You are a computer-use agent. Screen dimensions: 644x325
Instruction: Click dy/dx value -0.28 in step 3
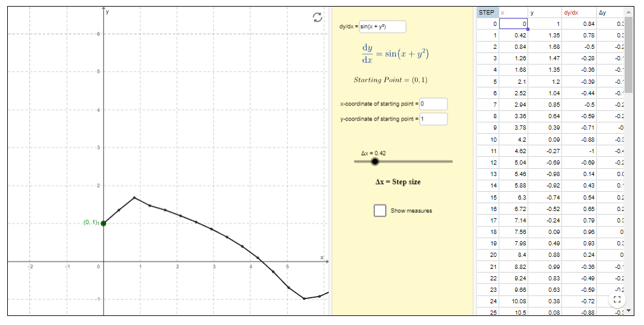(x=579, y=58)
